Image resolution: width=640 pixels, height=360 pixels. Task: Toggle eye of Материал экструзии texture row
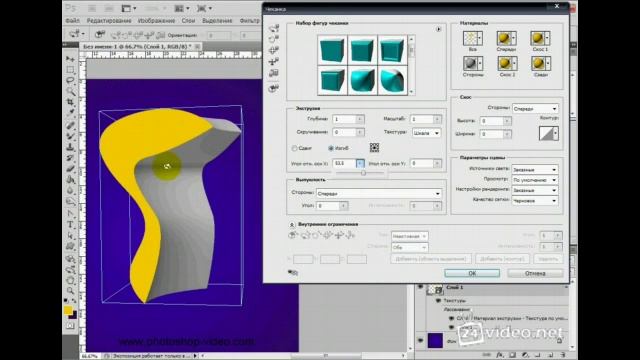451,318
